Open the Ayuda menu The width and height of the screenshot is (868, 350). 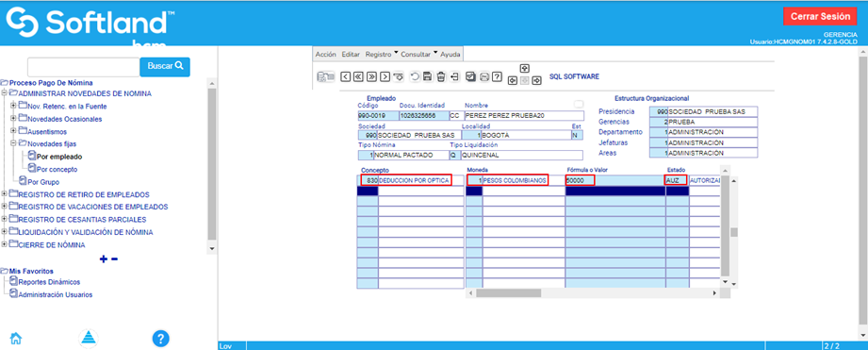(450, 55)
